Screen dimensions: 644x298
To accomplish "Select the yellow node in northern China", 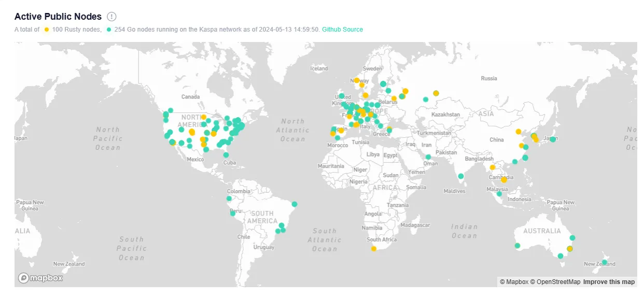I will [519, 132].
